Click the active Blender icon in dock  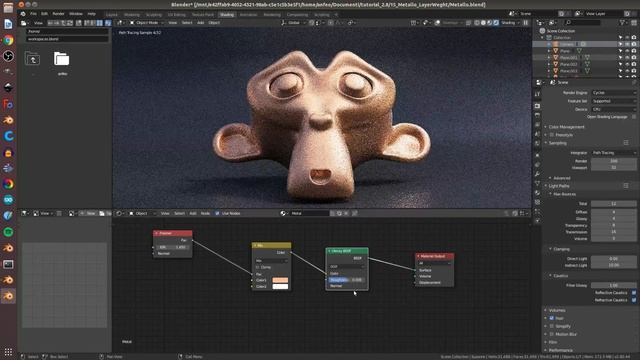8,296
